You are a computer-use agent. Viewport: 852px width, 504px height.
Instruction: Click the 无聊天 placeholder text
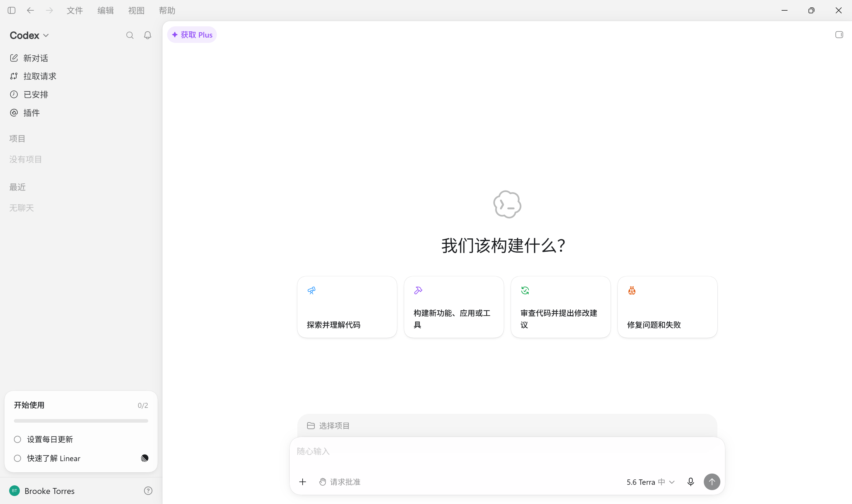coord(21,208)
